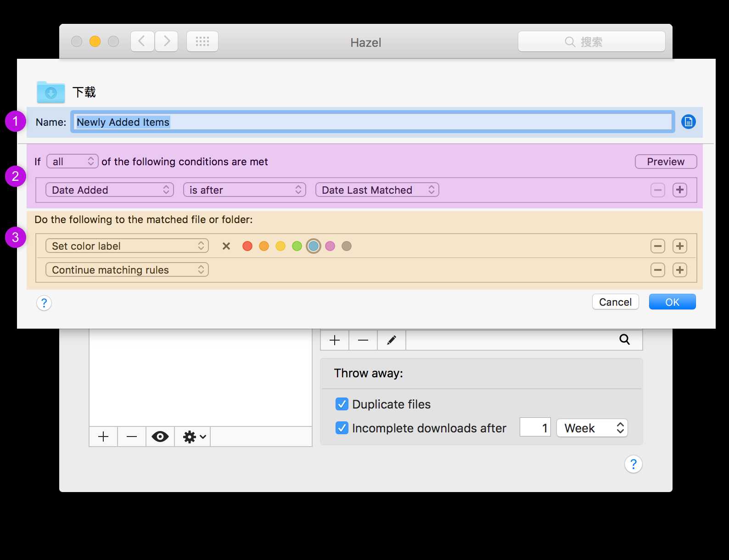Select the red color label
Screen dimensions: 729x560
(247, 246)
